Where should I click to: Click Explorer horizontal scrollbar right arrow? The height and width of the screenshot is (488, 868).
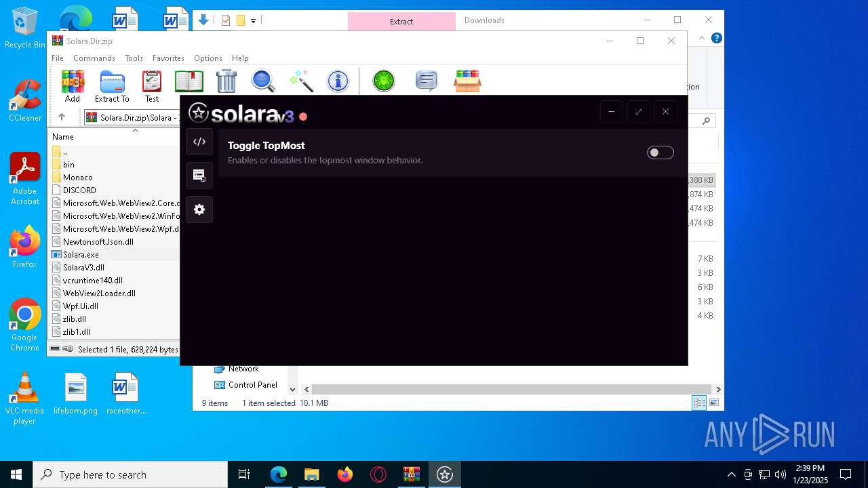tap(718, 390)
